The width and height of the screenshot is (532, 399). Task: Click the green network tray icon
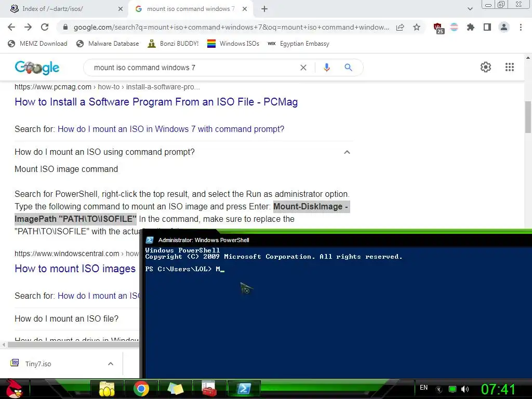[x=453, y=389]
